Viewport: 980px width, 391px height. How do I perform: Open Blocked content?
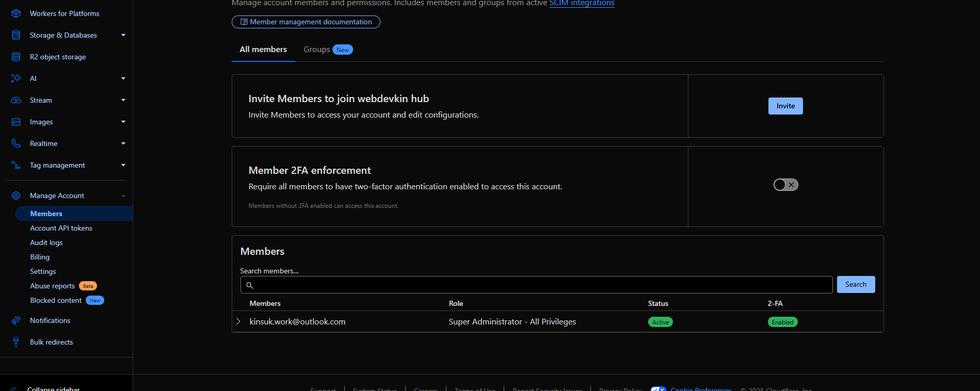pyautogui.click(x=56, y=300)
